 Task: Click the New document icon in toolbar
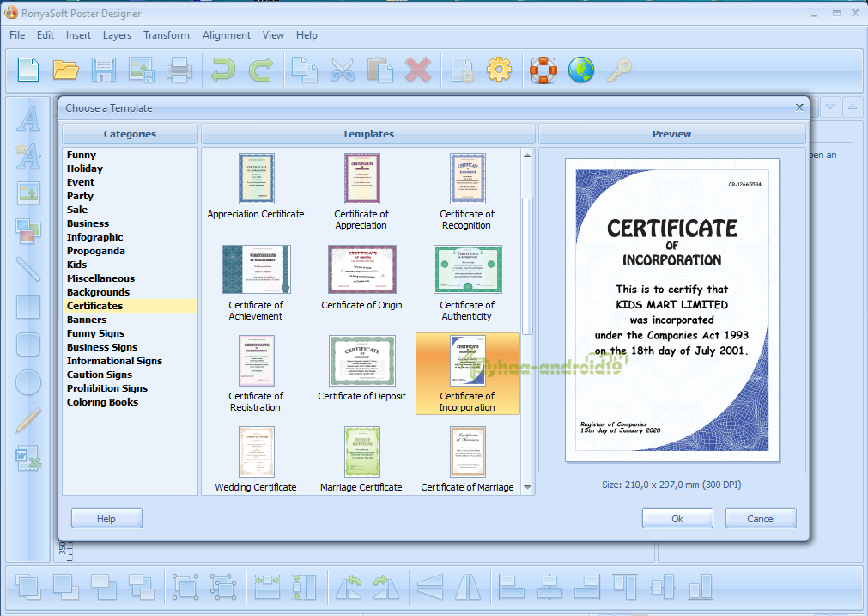pos(28,70)
